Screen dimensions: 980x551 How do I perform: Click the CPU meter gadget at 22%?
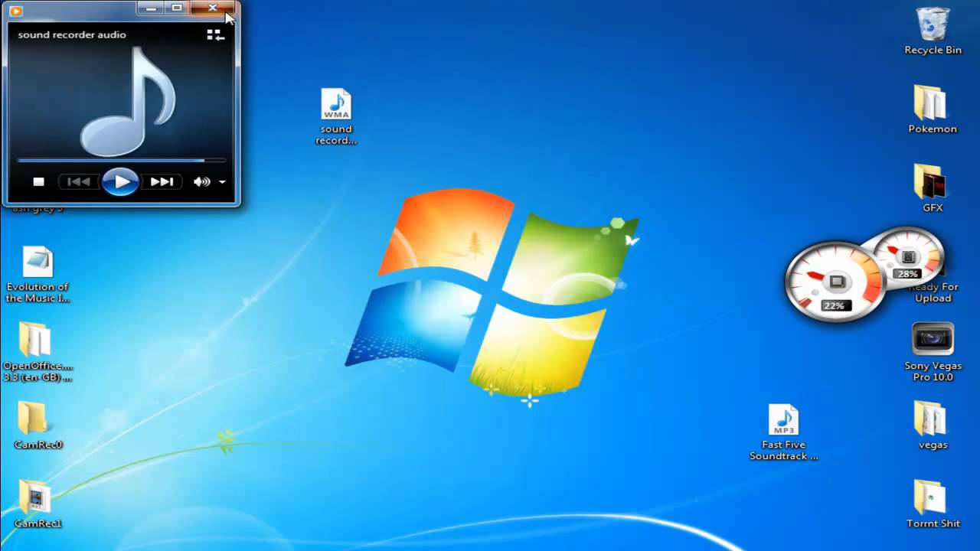click(x=834, y=282)
